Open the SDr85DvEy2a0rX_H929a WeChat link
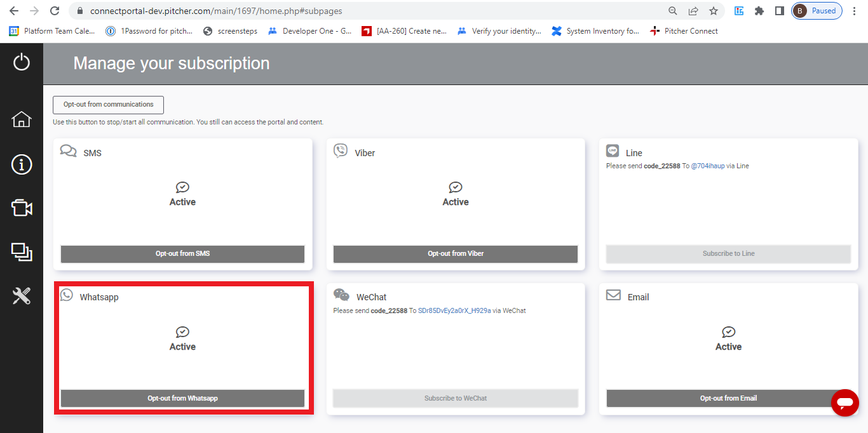 click(x=454, y=311)
